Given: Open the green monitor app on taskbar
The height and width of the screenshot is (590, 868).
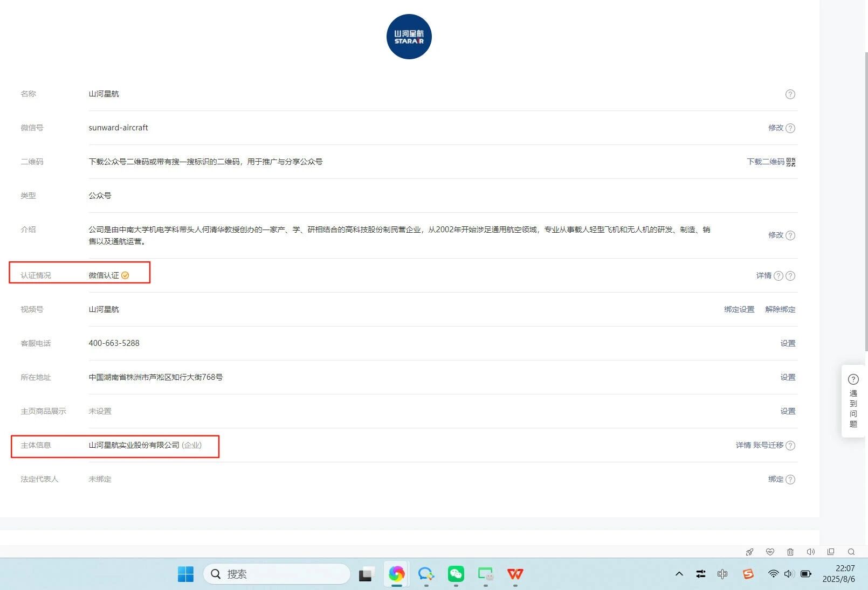Looking at the screenshot, I should point(485,574).
